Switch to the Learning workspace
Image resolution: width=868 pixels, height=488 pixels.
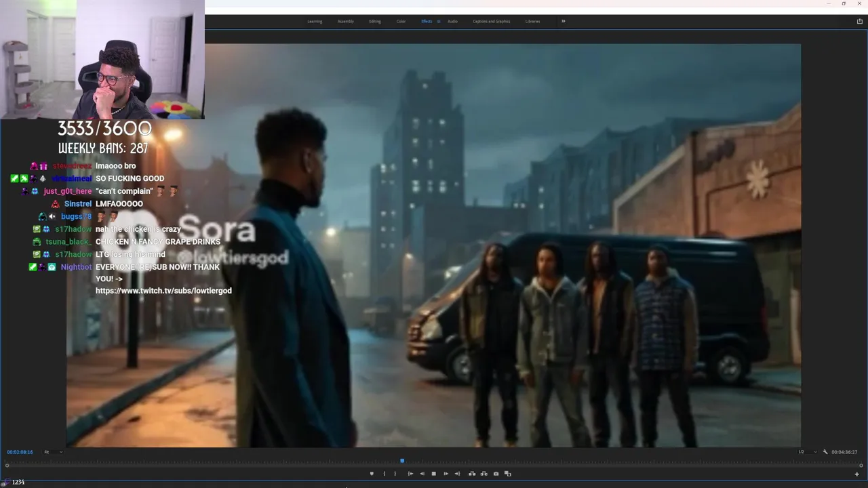(315, 21)
